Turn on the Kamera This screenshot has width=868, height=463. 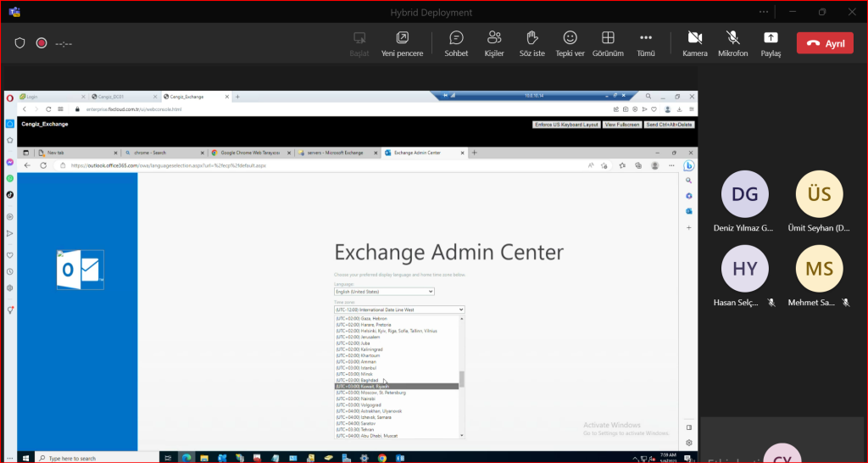pos(695,42)
